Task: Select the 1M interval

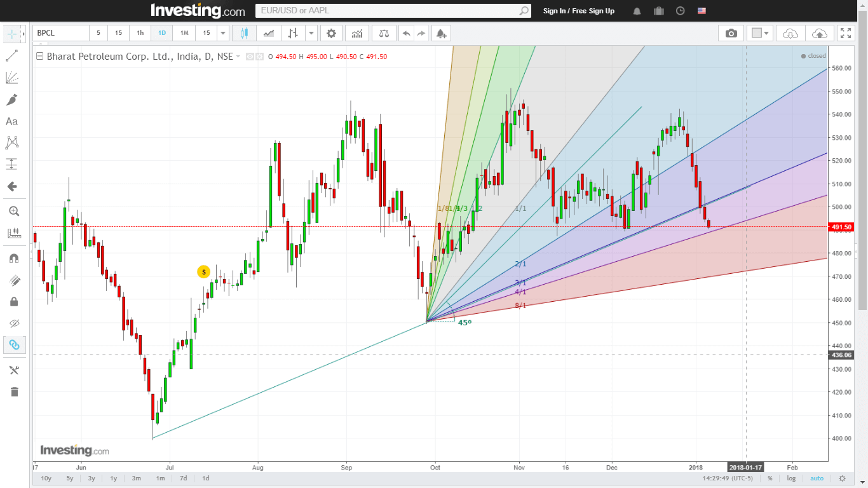Action: (x=184, y=33)
